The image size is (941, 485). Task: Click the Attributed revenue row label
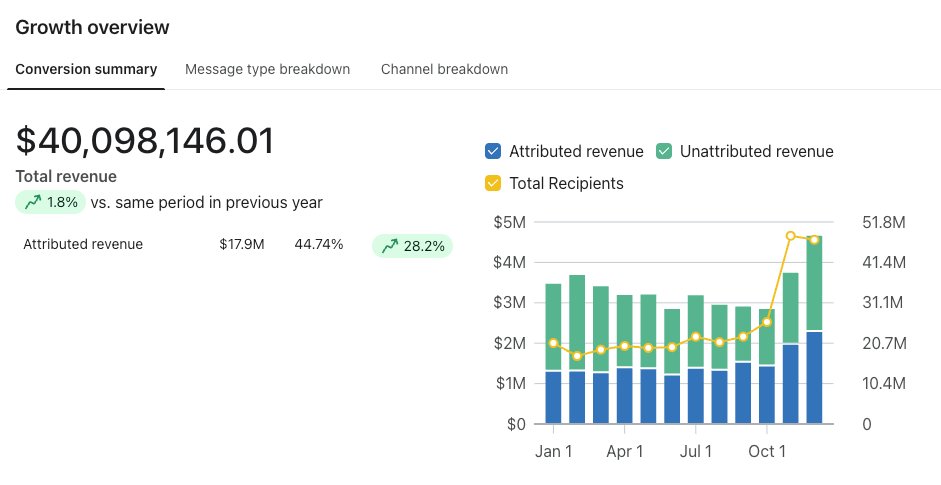click(x=83, y=244)
